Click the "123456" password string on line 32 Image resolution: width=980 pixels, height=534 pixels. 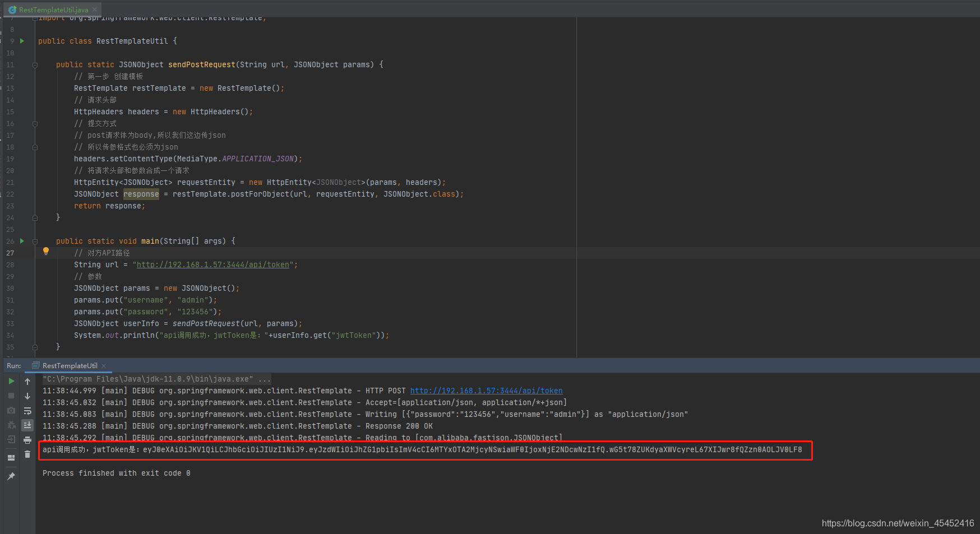[195, 312]
